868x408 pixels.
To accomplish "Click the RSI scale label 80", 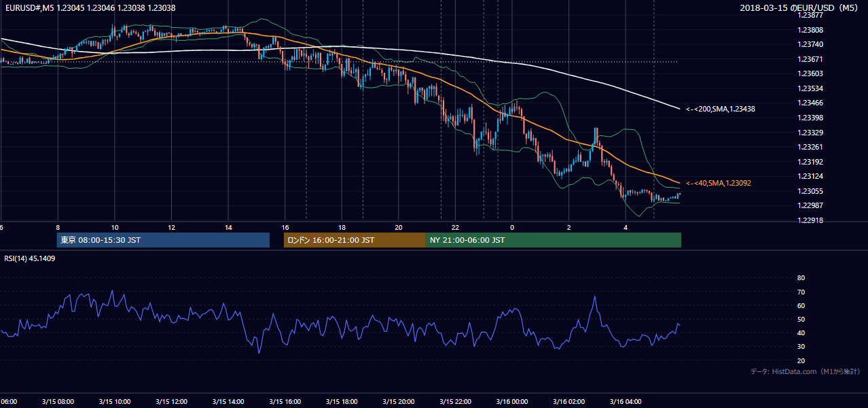I will pos(801,278).
